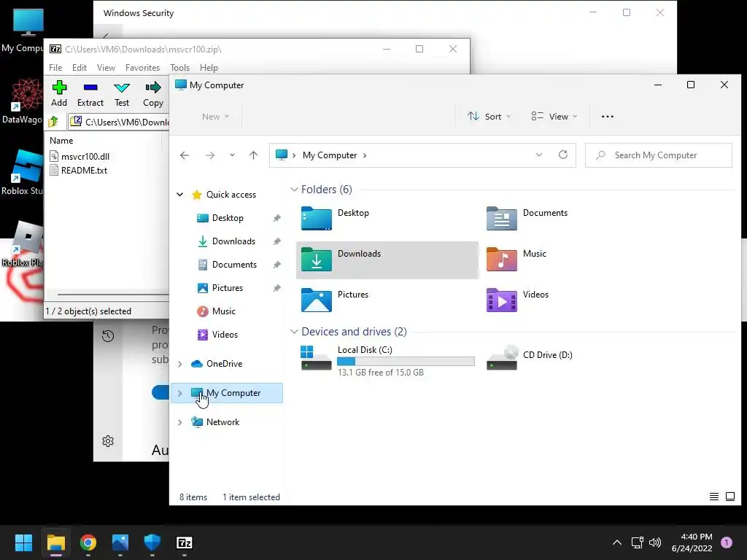The width and height of the screenshot is (747, 560).
Task: Open Google Chrome from the taskbar
Action: click(88, 542)
